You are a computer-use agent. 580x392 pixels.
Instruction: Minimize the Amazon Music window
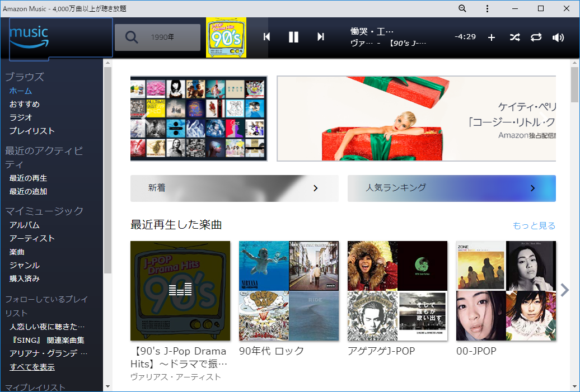514,8
